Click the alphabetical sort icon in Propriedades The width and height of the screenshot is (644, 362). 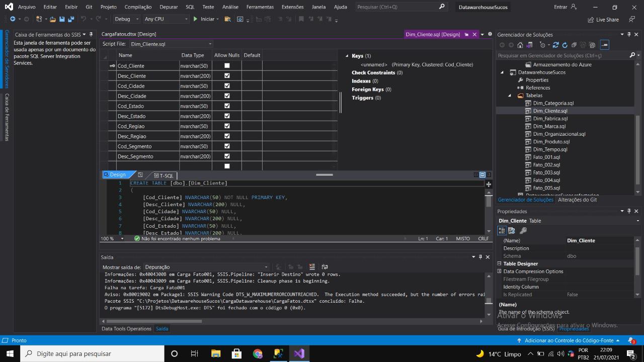click(512, 230)
